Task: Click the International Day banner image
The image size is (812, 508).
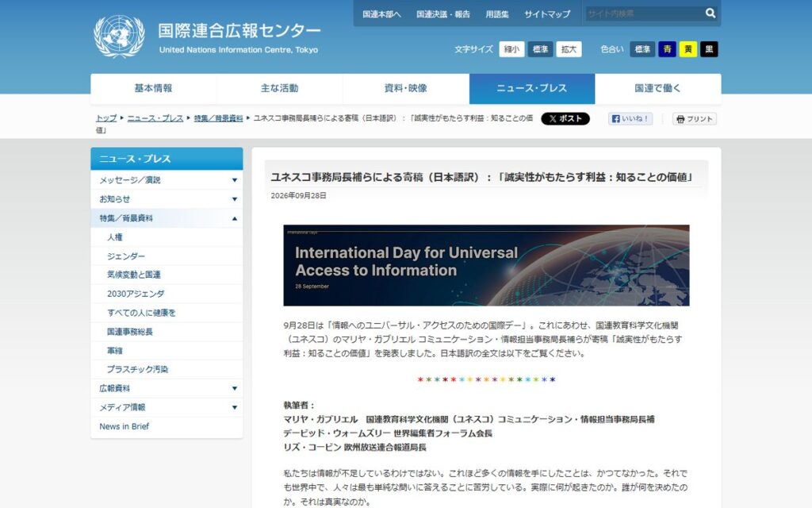Action: [x=486, y=265]
